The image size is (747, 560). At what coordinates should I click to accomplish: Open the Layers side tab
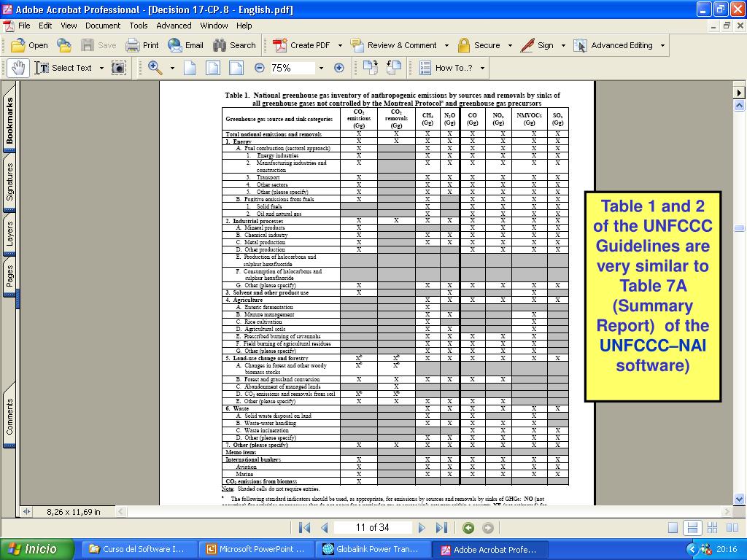pos(9,233)
